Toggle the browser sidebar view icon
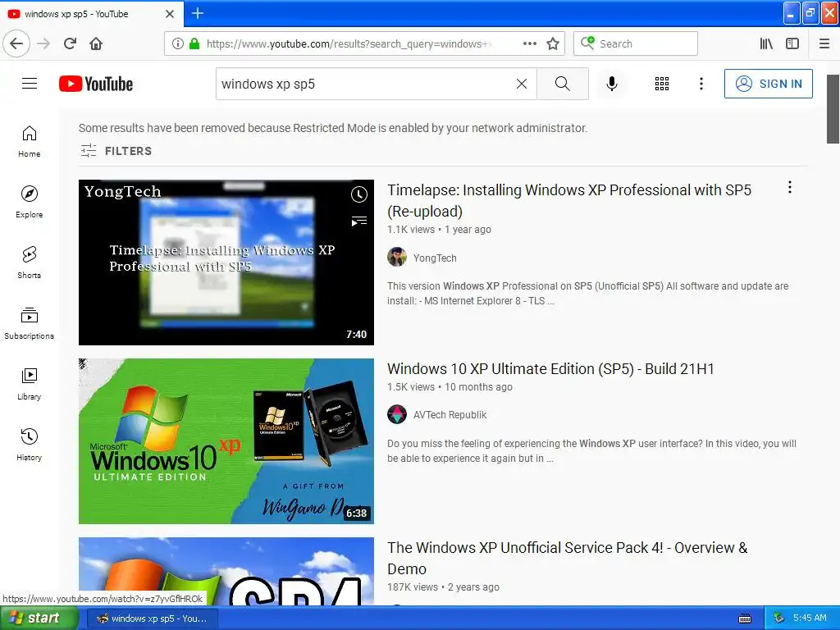The width and height of the screenshot is (840, 630). click(x=792, y=43)
